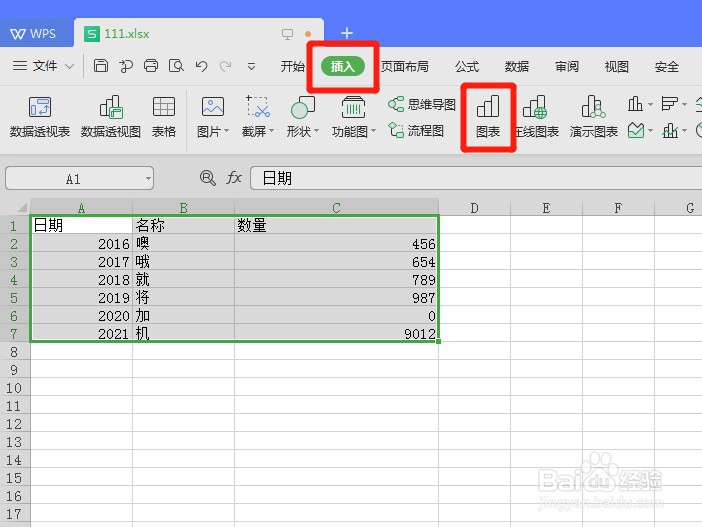Click cell containing 数量
Viewport: 702px width, 527px height.
click(336, 225)
